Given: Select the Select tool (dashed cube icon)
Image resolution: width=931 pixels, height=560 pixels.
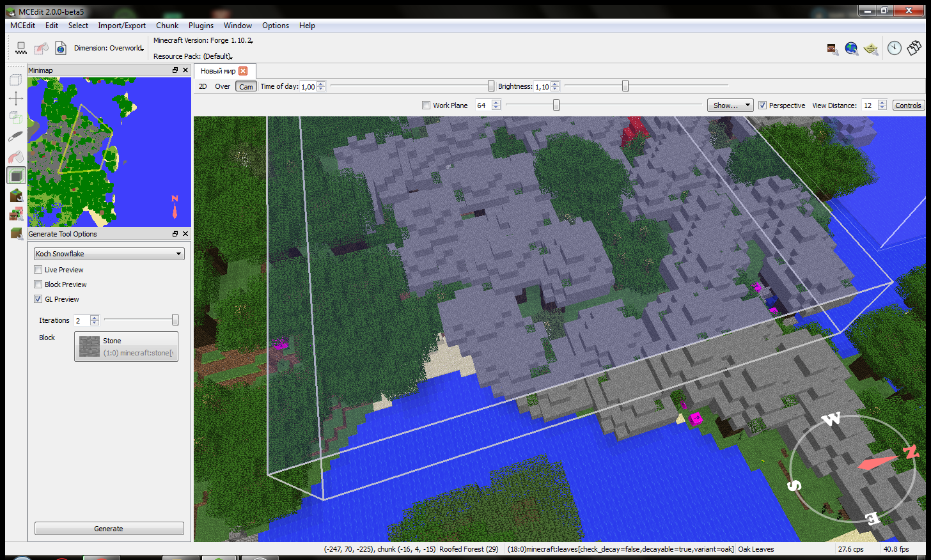Looking at the screenshot, I should pos(16,80).
